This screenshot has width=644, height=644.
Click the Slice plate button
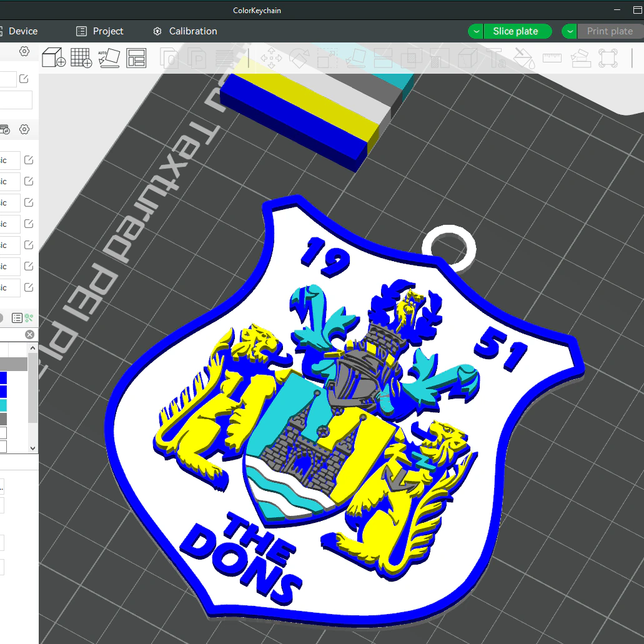click(x=517, y=31)
